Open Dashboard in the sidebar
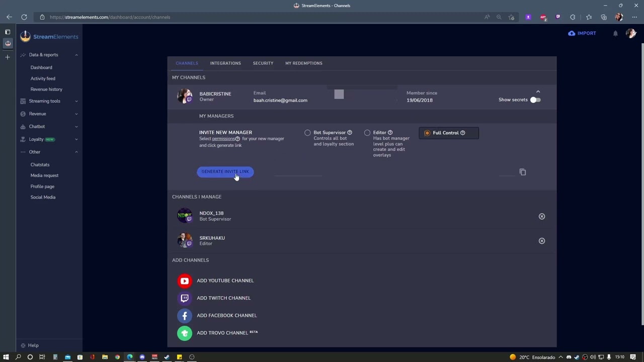The width and height of the screenshot is (644, 362). [41, 67]
